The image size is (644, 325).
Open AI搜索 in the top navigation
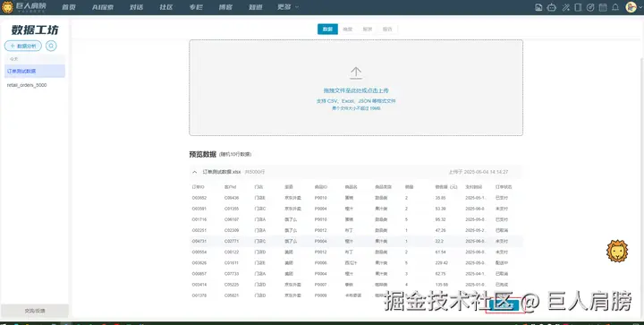(103, 7)
